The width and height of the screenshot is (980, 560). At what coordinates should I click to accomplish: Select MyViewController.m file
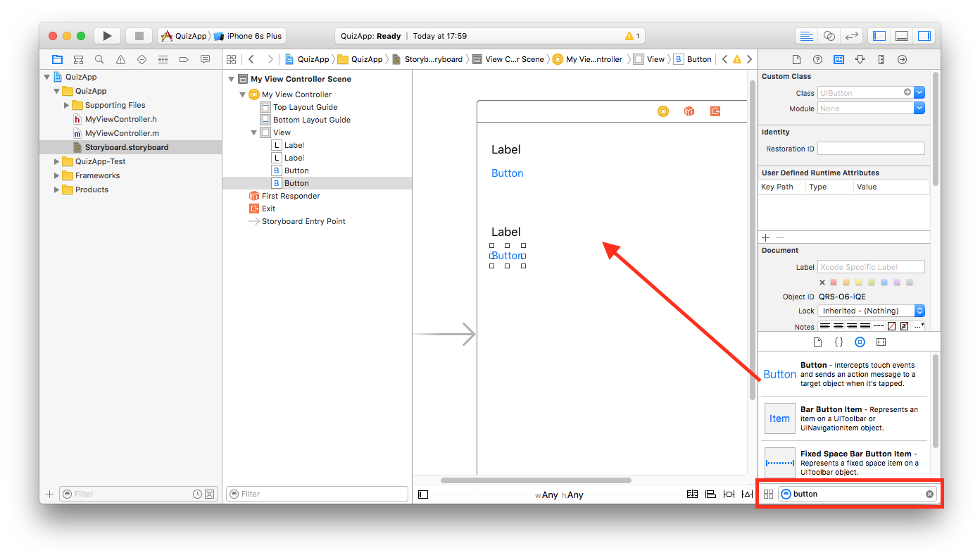click(121, 133)
